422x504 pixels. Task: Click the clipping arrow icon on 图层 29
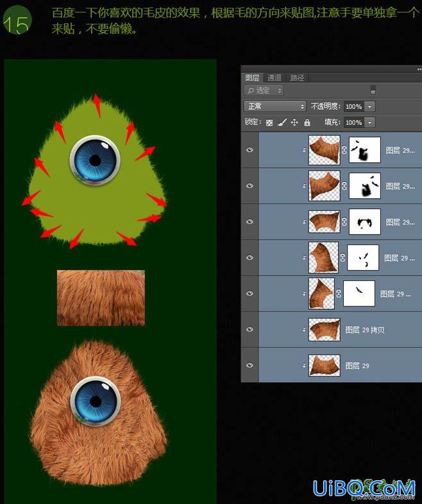coord(304,365)
